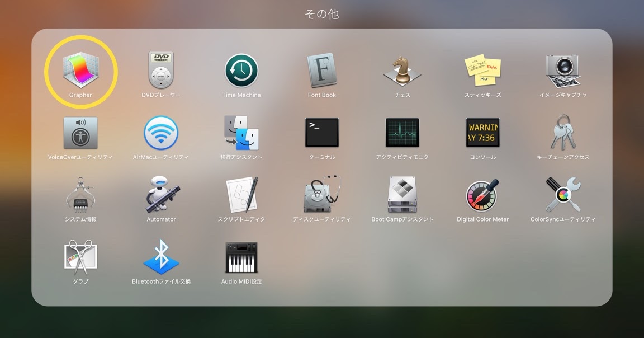Open VoiceOverユーティリティ

(x=80, y=133)
